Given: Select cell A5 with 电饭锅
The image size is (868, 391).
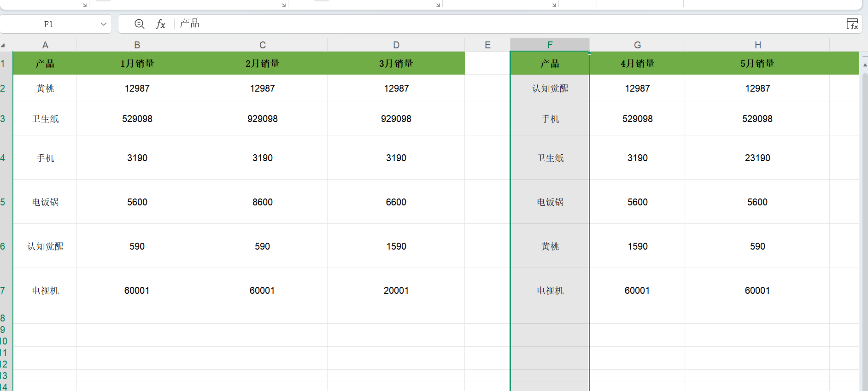Looking at the screenshot, I should pos(45,202).
